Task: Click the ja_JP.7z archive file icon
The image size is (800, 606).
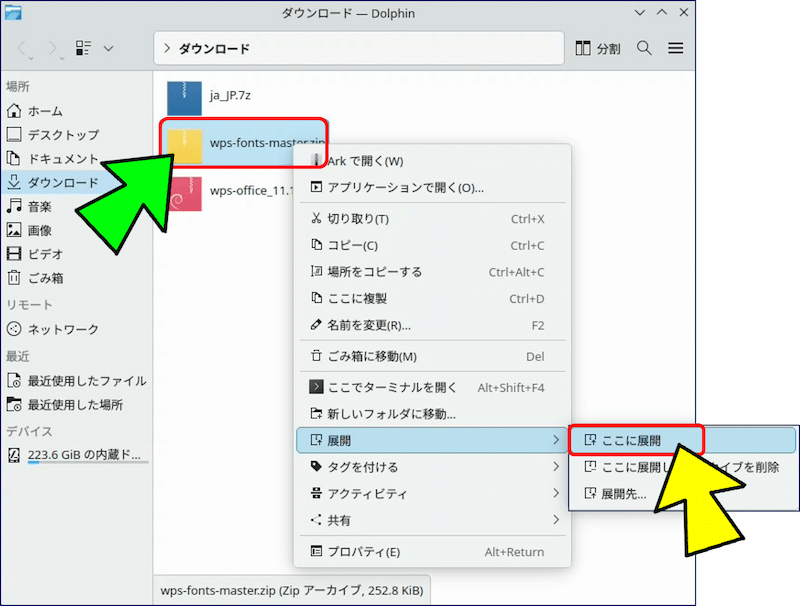Action: (x=184, y=98)
